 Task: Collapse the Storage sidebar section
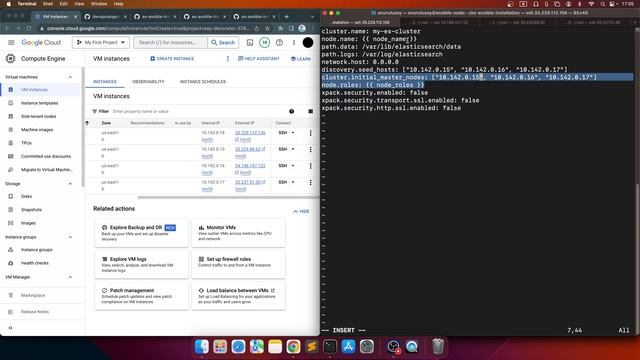(x=70, y=184)
